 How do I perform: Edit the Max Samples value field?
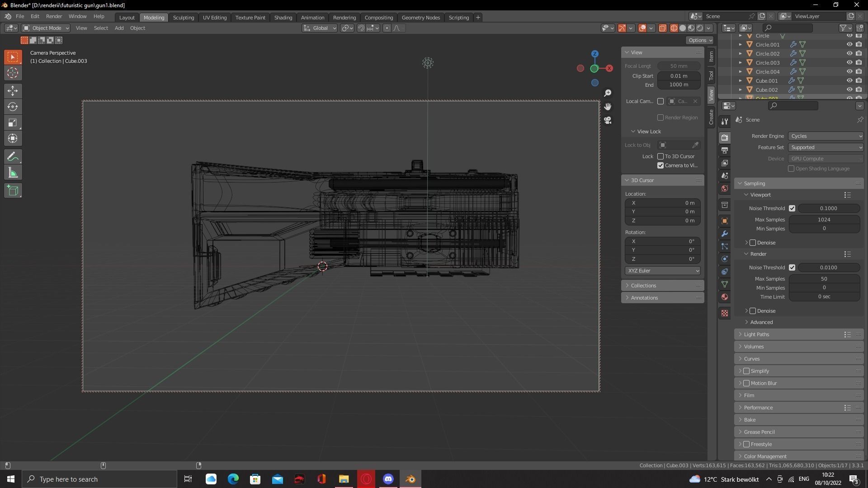[824, 220]
